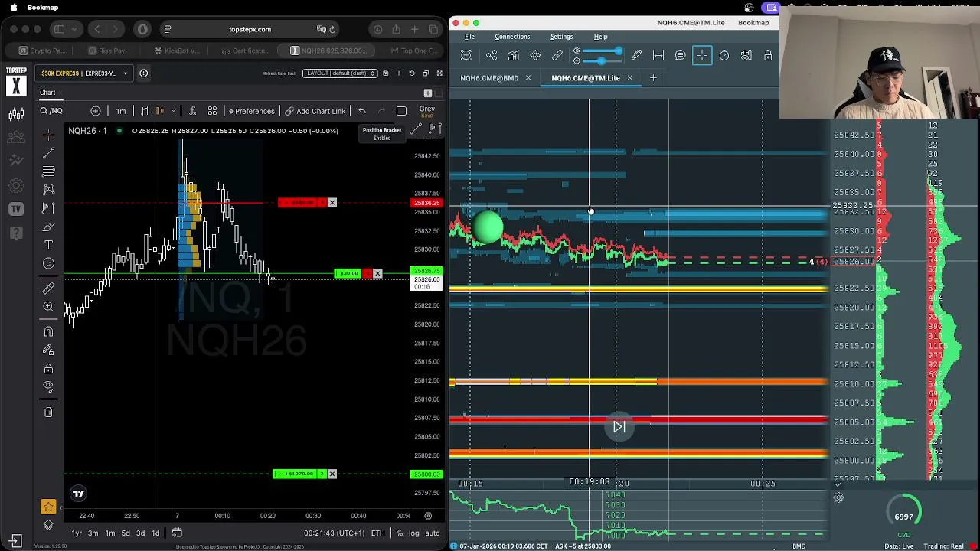Image resolution: width=980 pixels, height=551 pixels.
Task: Open the Bookmap File menu
Action: 469,37
